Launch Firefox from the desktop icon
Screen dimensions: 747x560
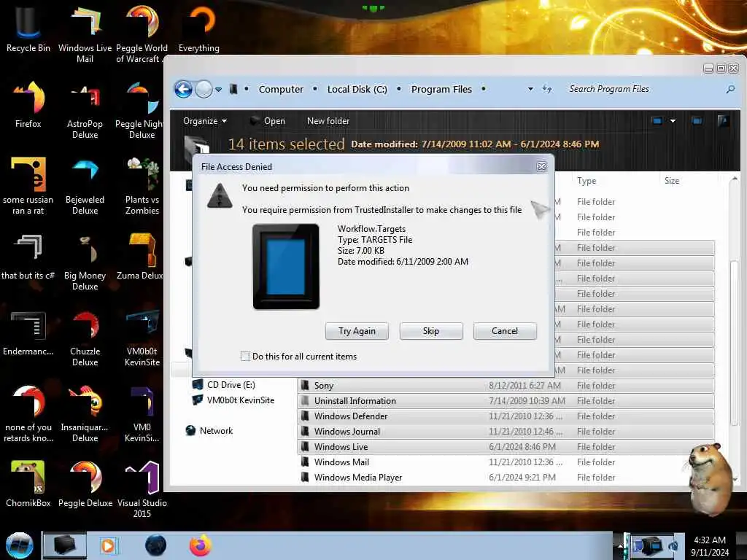click(x=28, y=105)
